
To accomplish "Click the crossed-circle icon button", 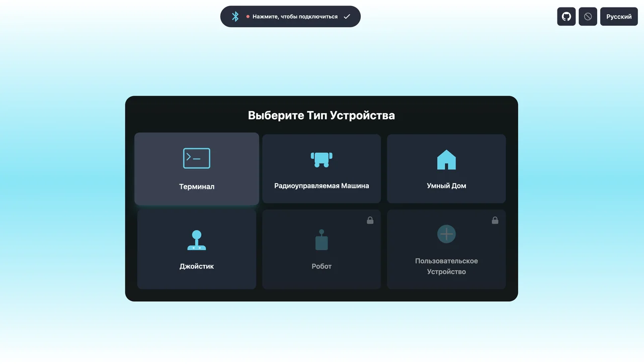I will click(588, 17).
